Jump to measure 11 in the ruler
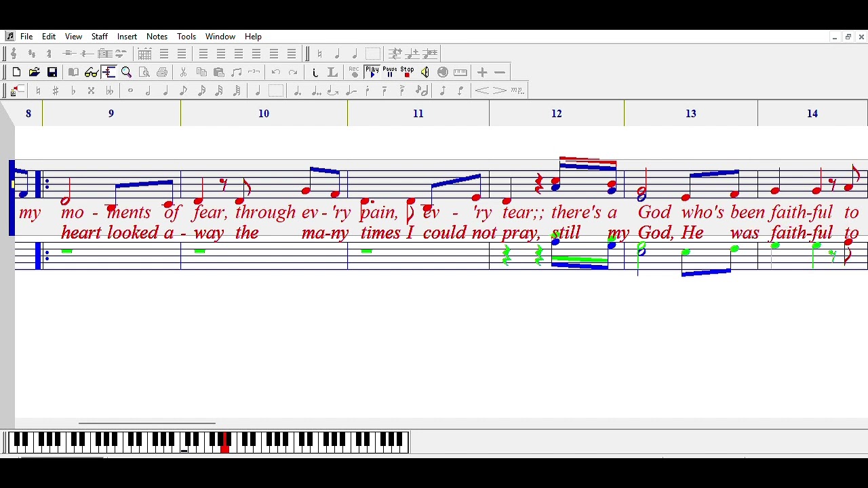The height and width of the screenshot is (488, 868). [x=418, y=114]
